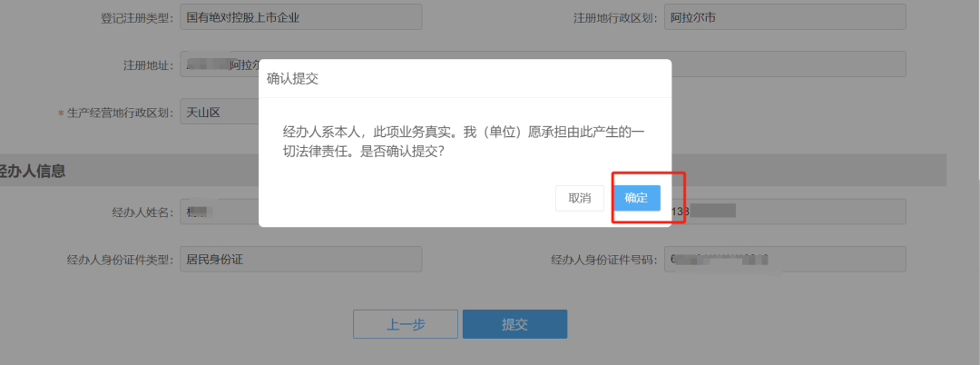The height and width of the screenshot is (365, 980).
Task: Click the confirmation message text in dialog
Action: [x=463, y=142]
